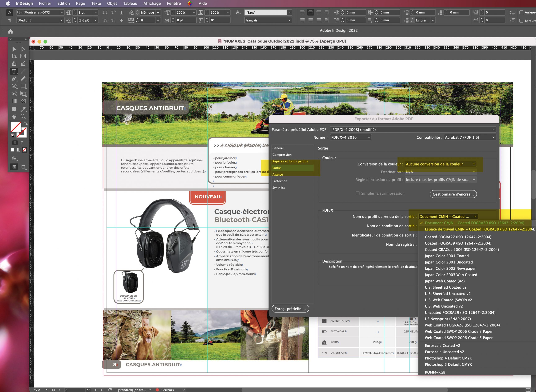Enable Simuler la surimpression checkbox
This screenshot has width=536, height=392.
pos(357,193)
